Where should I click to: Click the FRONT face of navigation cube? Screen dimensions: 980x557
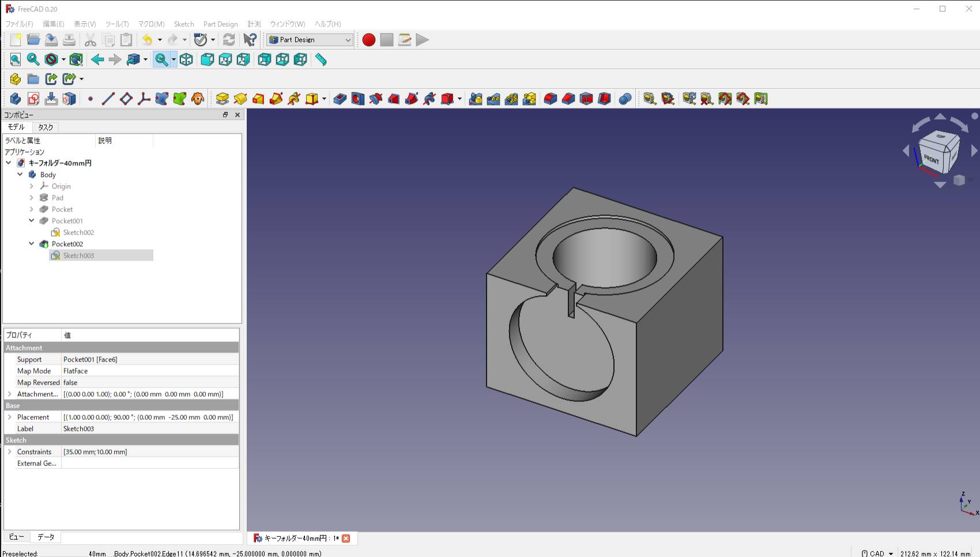coord(932,159)
